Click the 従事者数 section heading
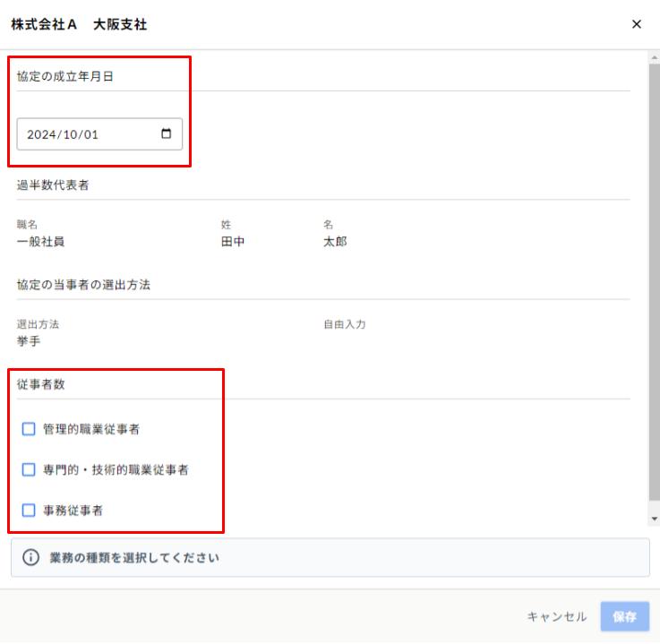 pyautogui.click(x=40, y=385)
